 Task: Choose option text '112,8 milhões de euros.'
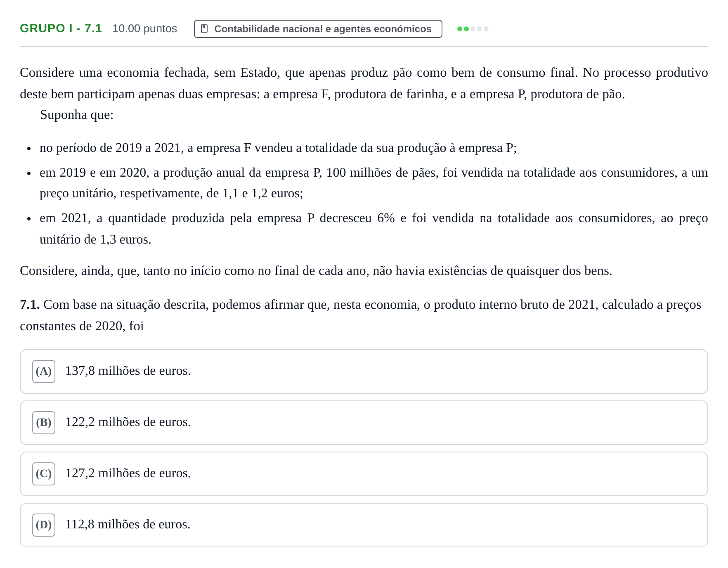click(x=128, y=524)
